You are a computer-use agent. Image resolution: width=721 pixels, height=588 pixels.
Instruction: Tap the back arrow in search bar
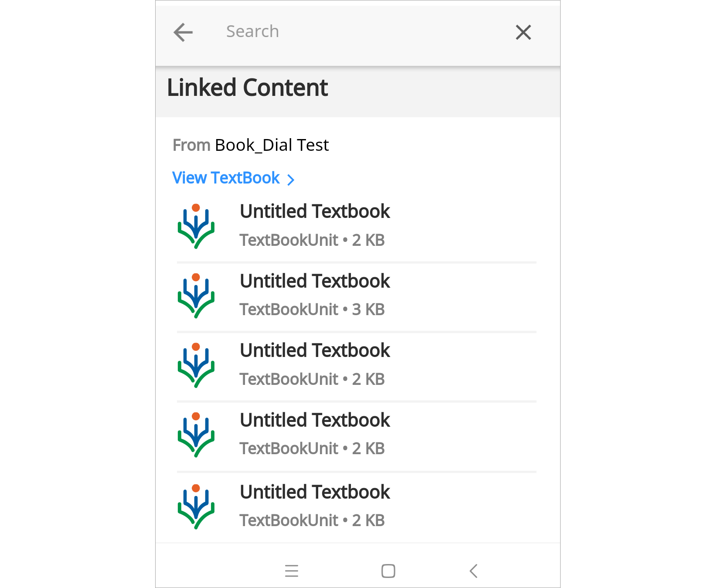point(183,32)
